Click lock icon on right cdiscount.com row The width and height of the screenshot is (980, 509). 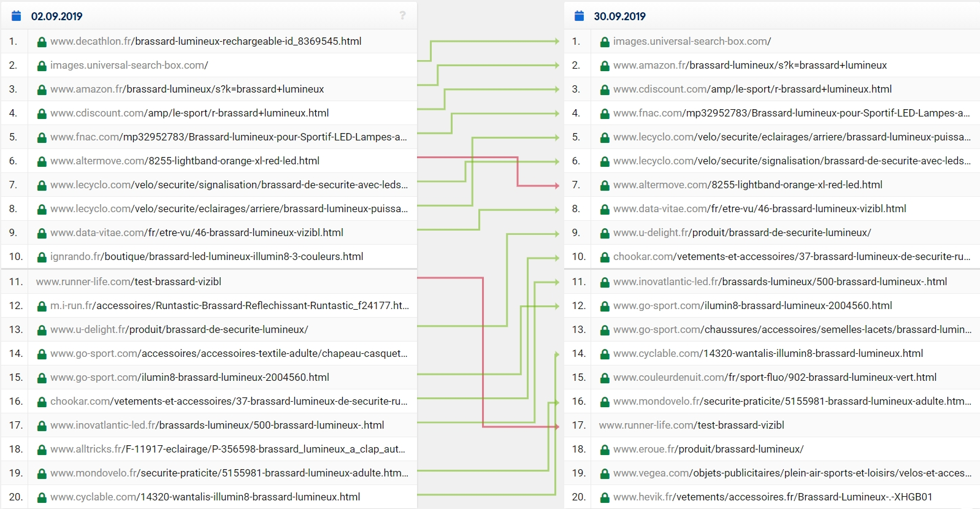605,90
